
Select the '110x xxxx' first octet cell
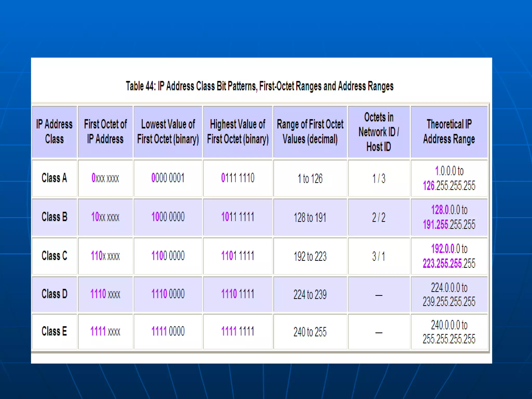pos(105,256)
